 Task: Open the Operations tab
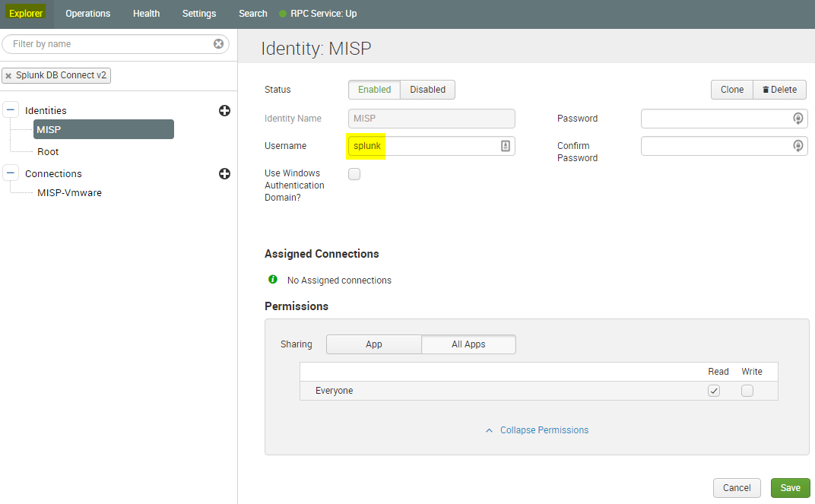pos(88,14)
